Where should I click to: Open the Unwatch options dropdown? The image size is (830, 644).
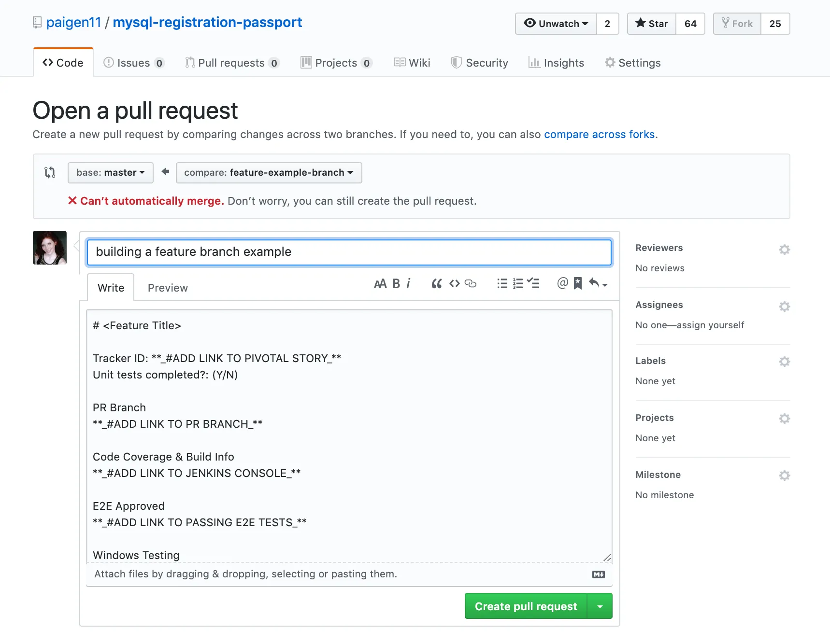[x=556, y=24]
